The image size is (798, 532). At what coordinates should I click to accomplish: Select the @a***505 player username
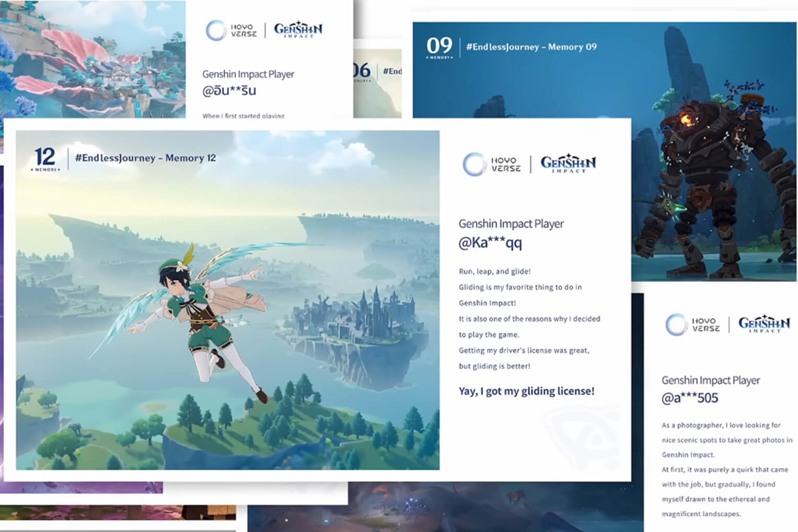click(x=689, y=398)
